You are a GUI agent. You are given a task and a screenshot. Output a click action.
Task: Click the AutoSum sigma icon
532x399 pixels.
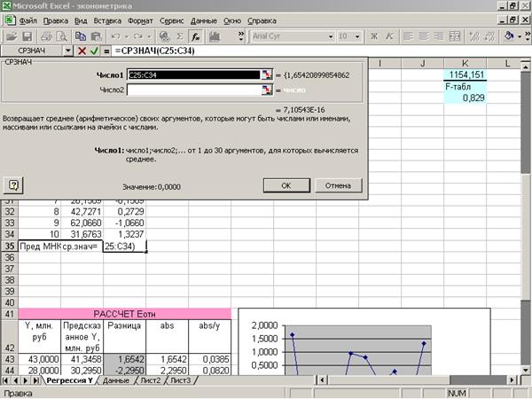pyautogui.click(x=180, y=36)
